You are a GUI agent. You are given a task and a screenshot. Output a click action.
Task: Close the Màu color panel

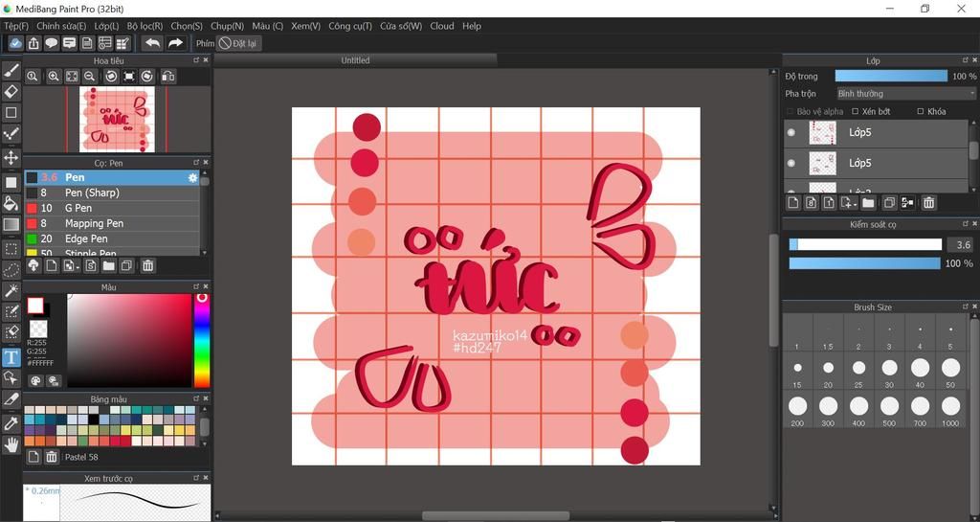pos(206,287)
